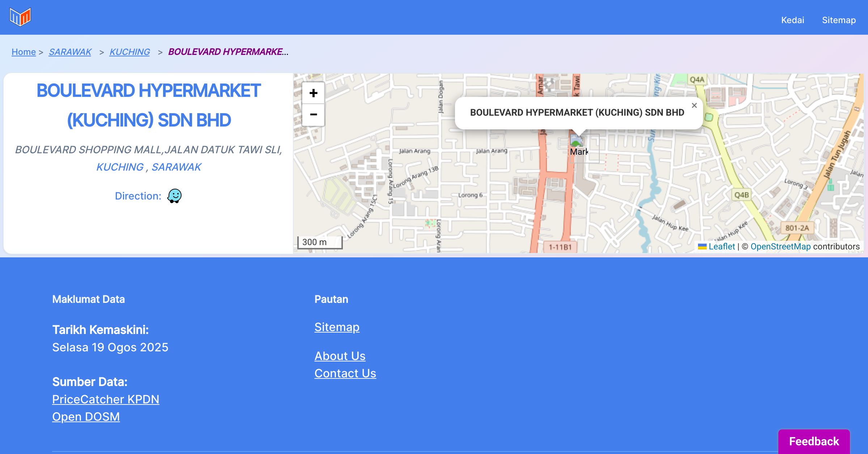Go to Home breadcrumb link
This screenshot has width=868, height=454.
(24, 52)
